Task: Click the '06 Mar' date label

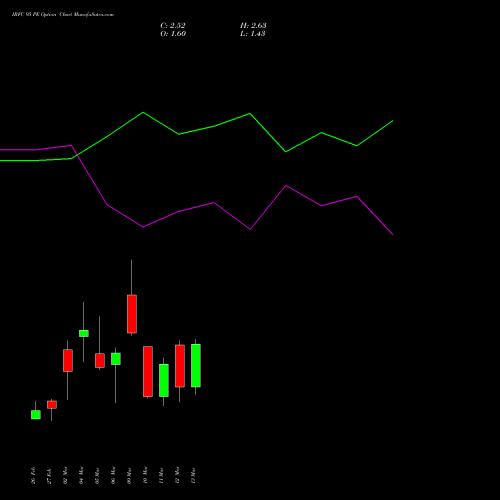Action: pyautogui.click(x=113, y=476)
